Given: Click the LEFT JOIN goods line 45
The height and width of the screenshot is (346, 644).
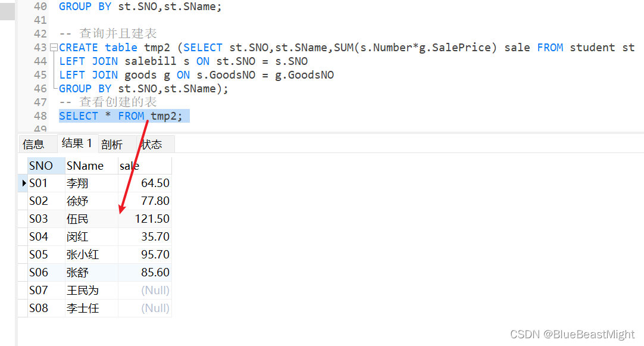Looking at the screenshot, I should (196, 75).
